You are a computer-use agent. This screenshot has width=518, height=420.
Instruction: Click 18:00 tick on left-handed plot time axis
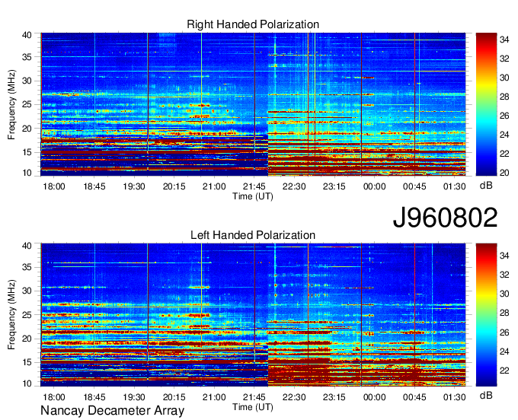[54, 397]
